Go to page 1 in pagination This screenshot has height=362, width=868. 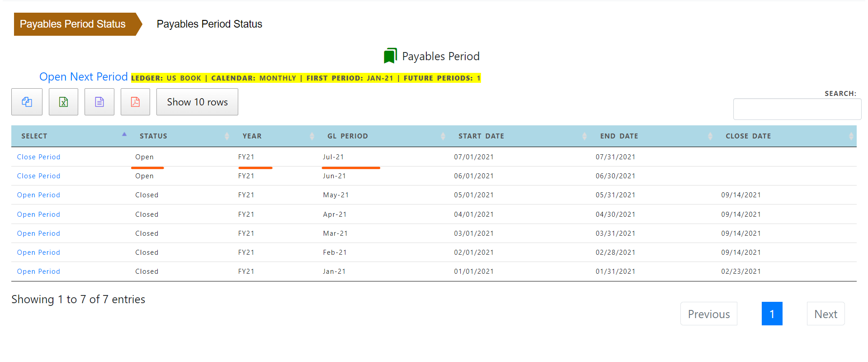click(772, 314)
